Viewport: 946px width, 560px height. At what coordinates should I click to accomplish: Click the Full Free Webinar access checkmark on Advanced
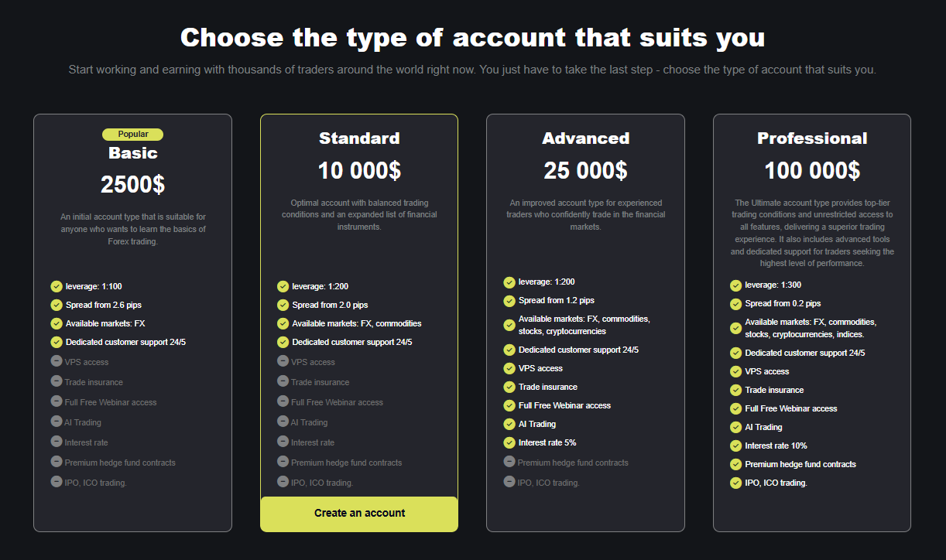(x=509, y=405)
